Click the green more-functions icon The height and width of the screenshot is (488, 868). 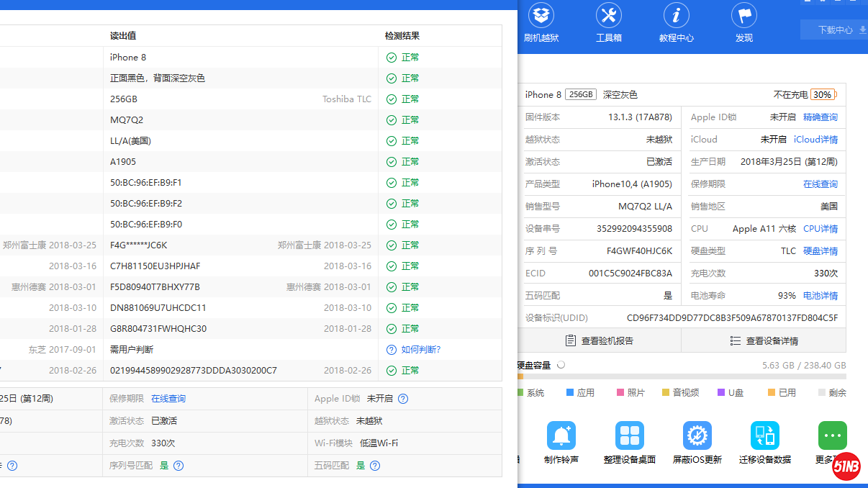pyautogui.click(x=832, y=436)
